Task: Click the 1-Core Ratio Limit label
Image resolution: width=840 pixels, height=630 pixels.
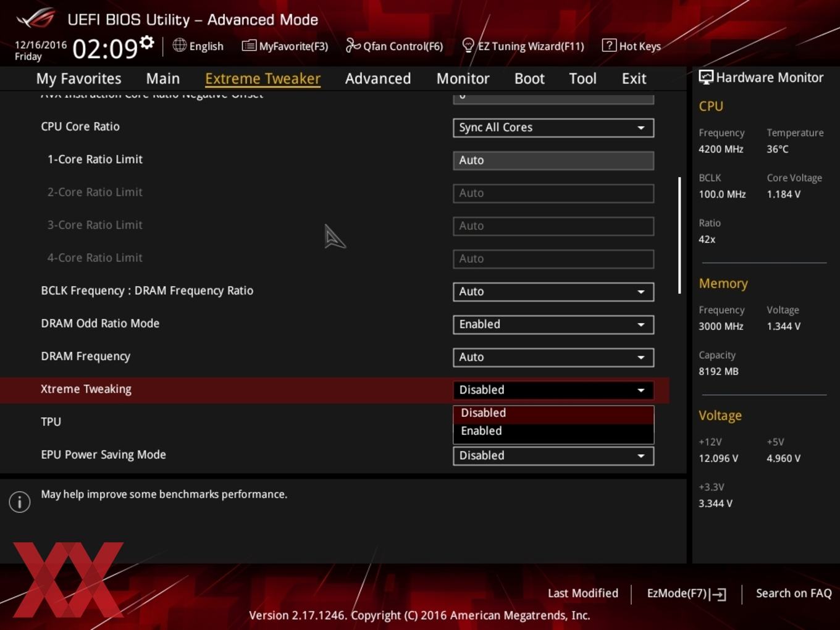Action: pos(95,159)
